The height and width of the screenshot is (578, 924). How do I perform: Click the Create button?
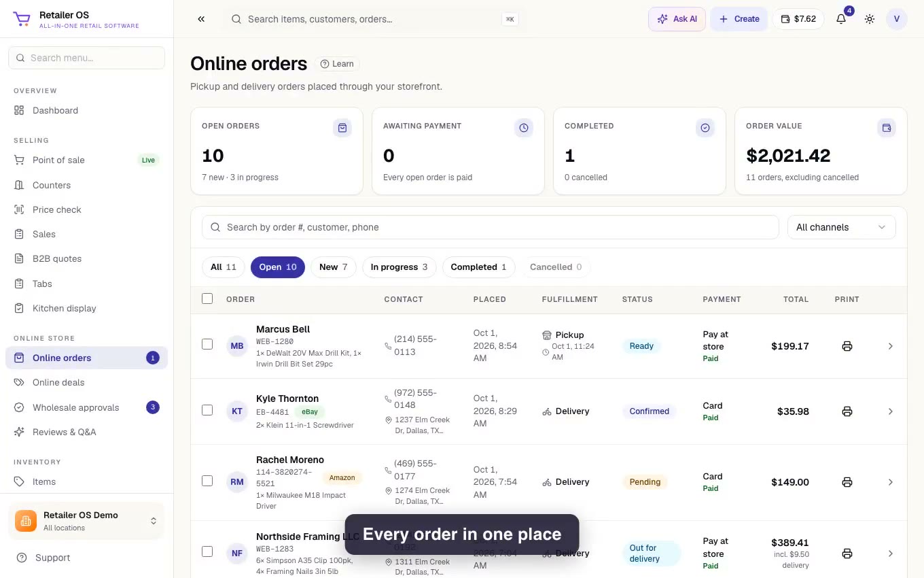739,19
